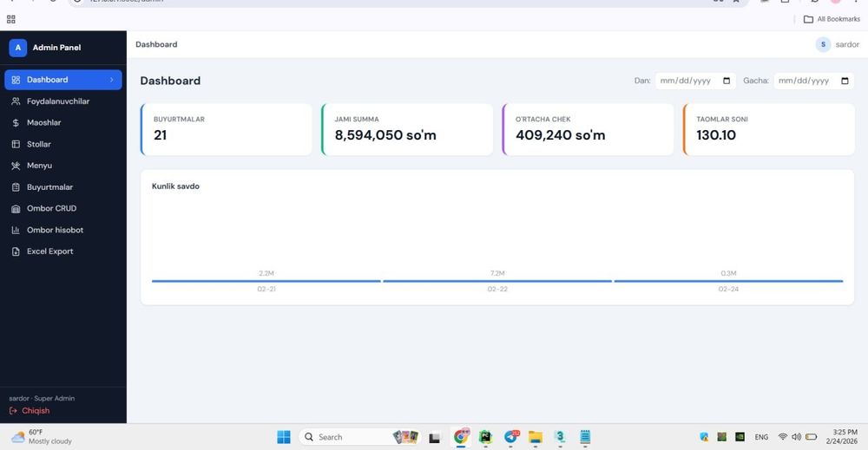Click the blue Admin Panel logo badge

(x=17, y=48)
